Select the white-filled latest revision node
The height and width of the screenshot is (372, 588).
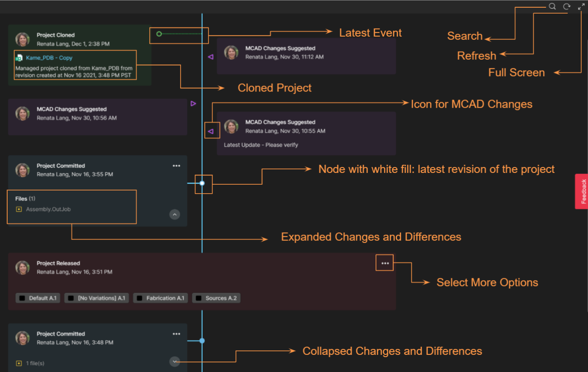click(202, 183)
